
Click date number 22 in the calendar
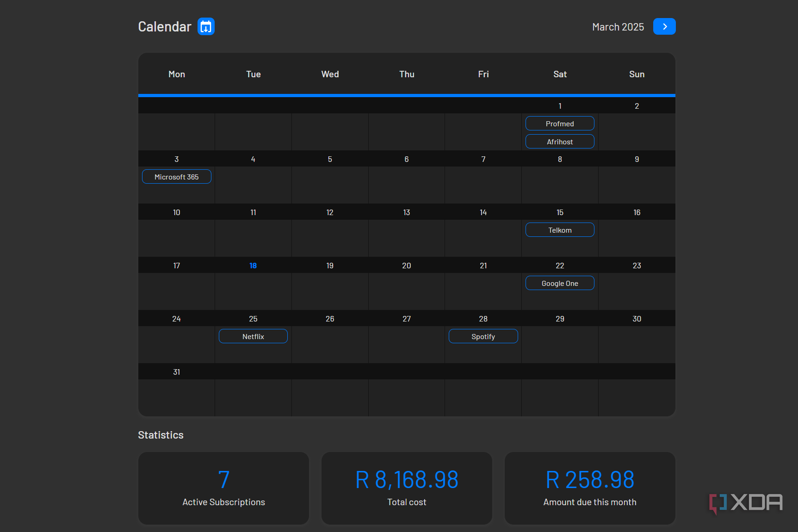tap(560, 266)
